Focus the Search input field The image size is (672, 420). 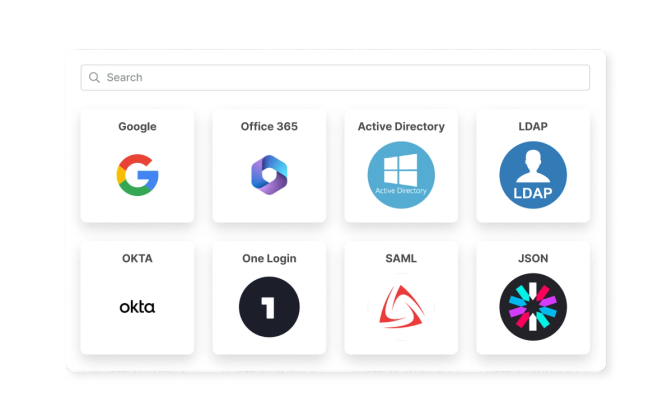[335, 78]
